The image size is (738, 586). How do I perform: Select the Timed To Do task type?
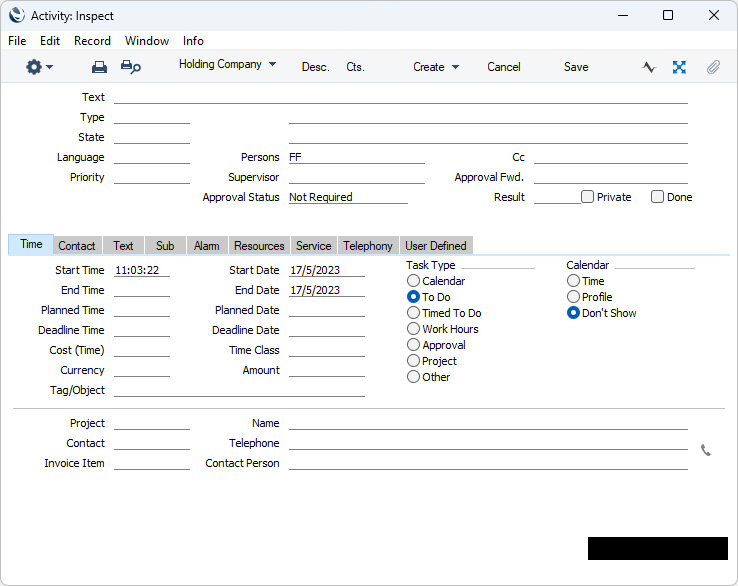point(413,313)
